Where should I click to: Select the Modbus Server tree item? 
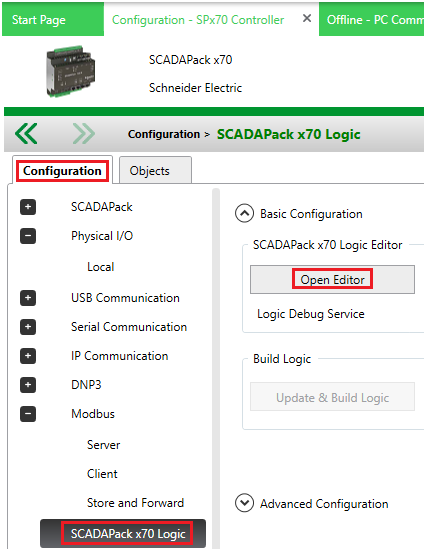point(103,445)
